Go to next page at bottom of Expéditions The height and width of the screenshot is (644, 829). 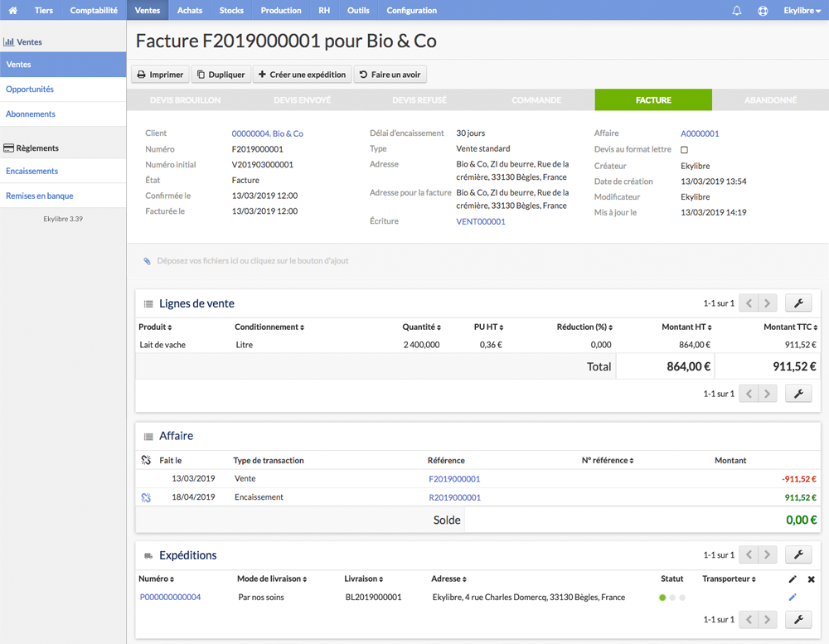(768, 619)
